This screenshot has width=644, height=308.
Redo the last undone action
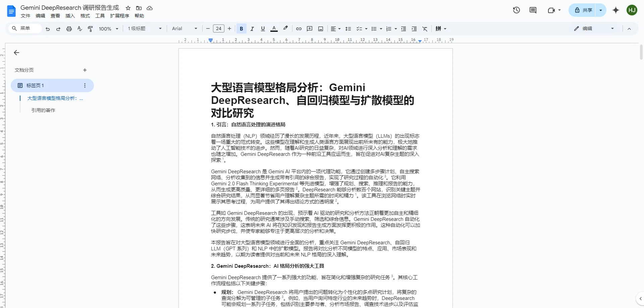tap(58, 29)
